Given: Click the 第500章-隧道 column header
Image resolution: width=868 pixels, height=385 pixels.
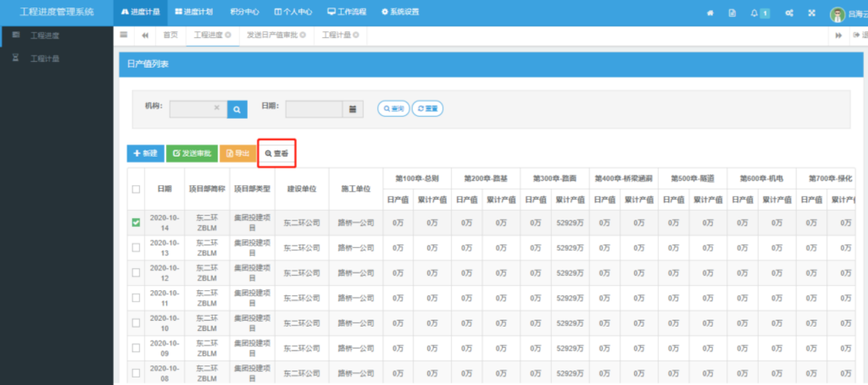Looking at the screenshot, I should click(x=692, y=178).
